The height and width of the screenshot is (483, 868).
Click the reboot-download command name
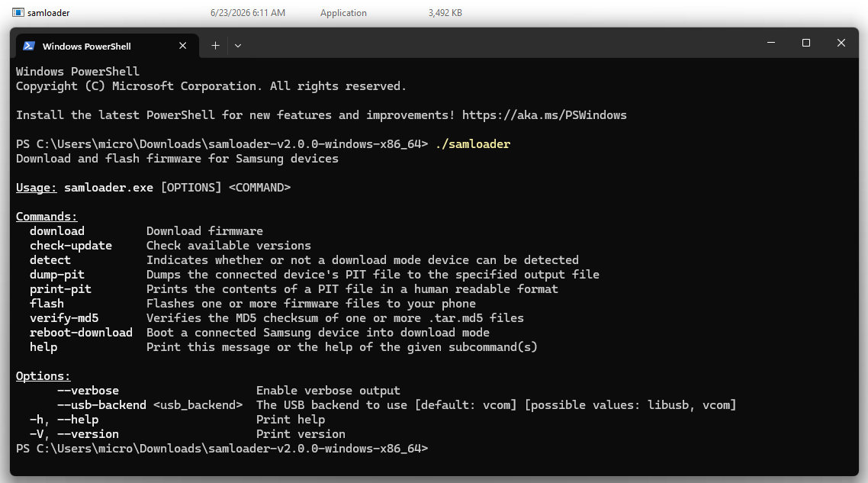coord(81,333)
